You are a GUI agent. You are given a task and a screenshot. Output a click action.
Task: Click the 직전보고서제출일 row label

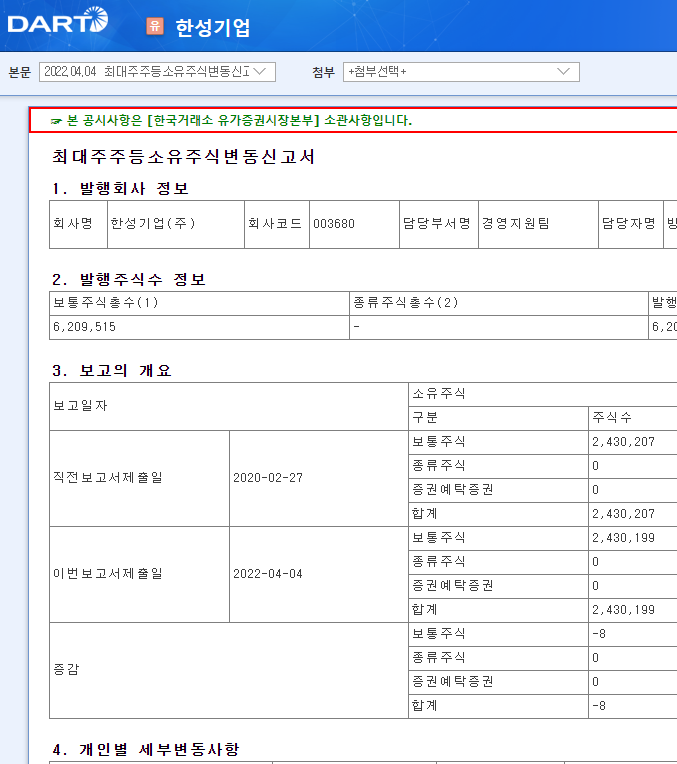pos(139,478)
